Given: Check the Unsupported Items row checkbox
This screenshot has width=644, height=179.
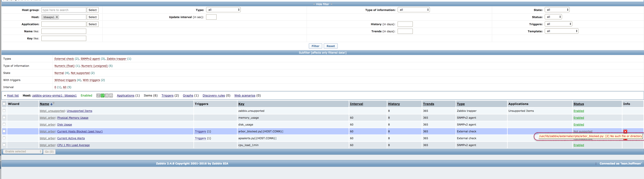Looking at the screenshot, I should (4, 111).
